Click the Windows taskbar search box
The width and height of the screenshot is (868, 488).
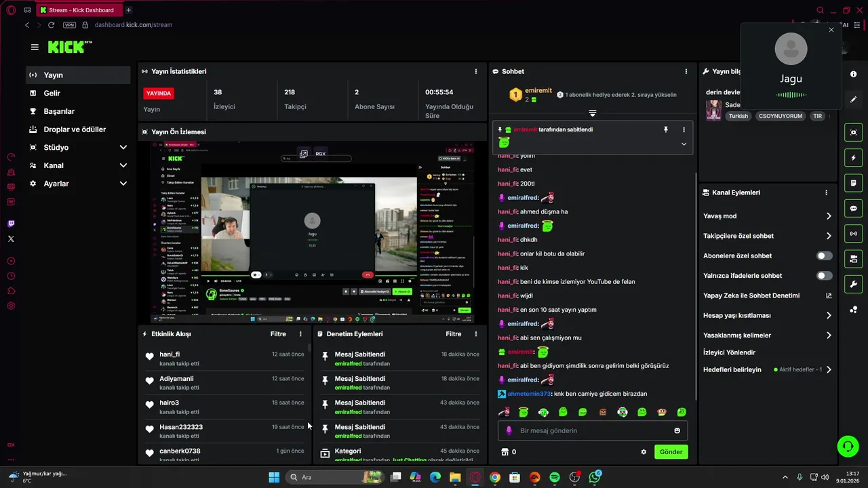(334, 477)
